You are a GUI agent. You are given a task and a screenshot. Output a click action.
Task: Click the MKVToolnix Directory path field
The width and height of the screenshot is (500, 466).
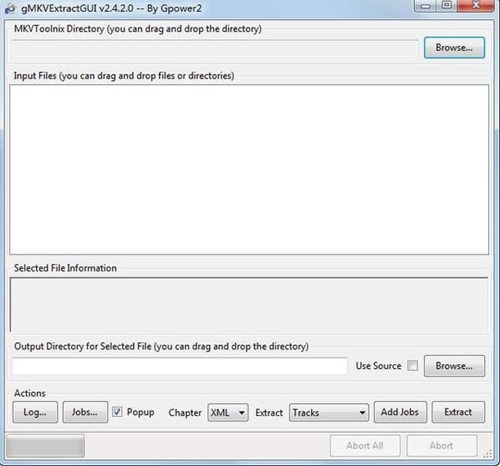coord(215,49)
